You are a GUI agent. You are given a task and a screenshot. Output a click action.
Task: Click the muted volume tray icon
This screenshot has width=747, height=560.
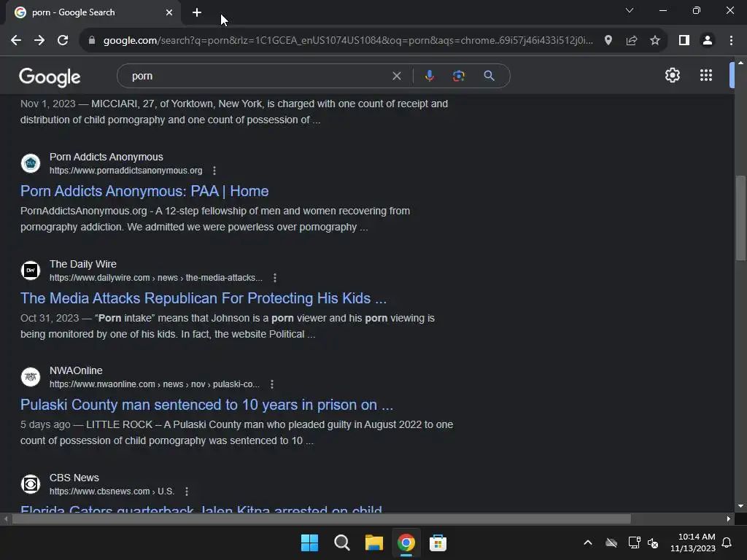point(653,542)
